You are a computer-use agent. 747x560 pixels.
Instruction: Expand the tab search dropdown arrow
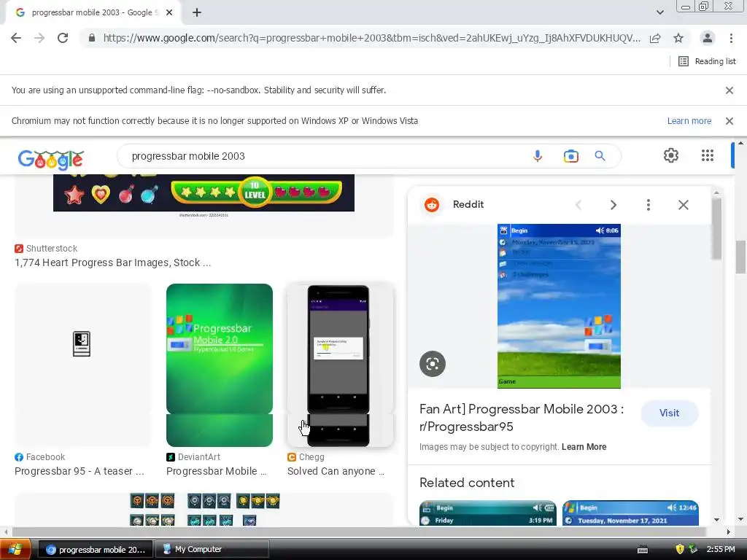click(x=659, y=12)
